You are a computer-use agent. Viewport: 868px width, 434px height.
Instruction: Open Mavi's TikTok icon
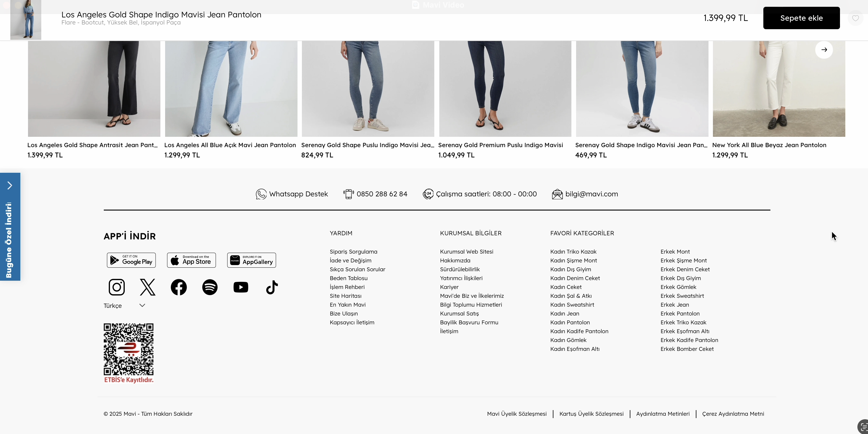coord(272,287)
